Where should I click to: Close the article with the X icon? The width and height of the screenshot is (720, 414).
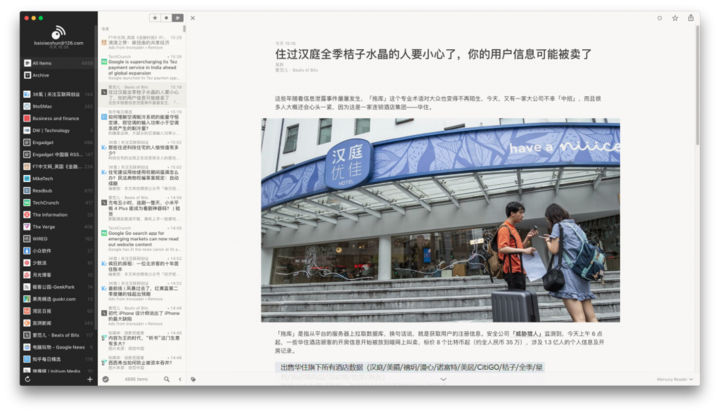(193, 18)
